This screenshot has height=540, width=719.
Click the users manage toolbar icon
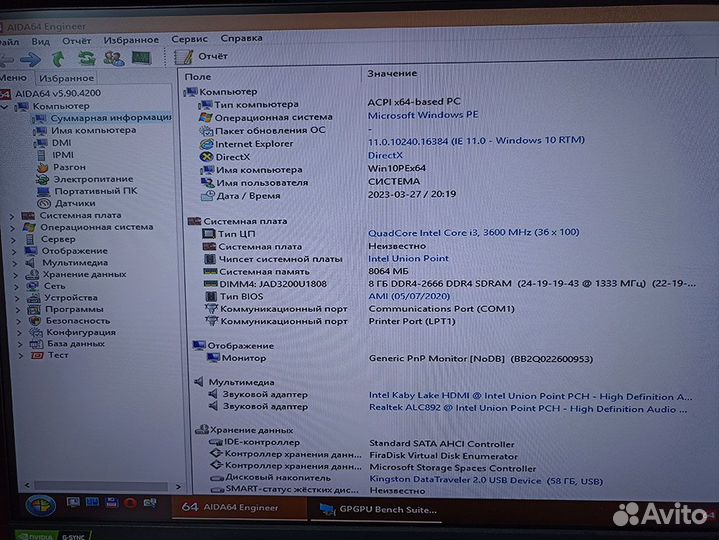click(x=113, y=58)
